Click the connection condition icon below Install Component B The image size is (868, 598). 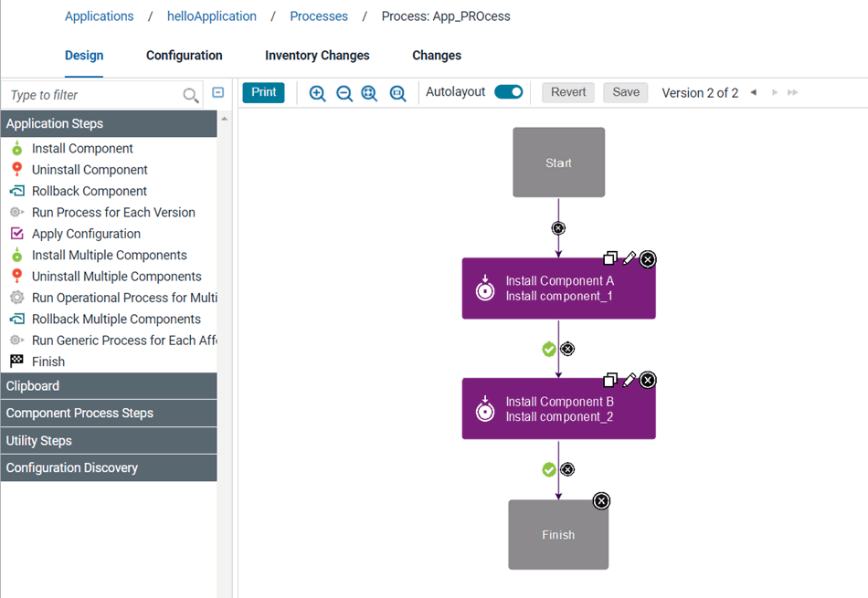pyautogui.click(x=567, y=468)
